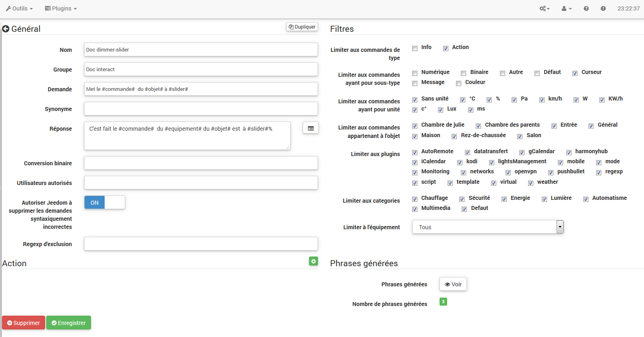Click the generated phrases count badge
Screen dimensions: 644x337
tap(443, 302)
